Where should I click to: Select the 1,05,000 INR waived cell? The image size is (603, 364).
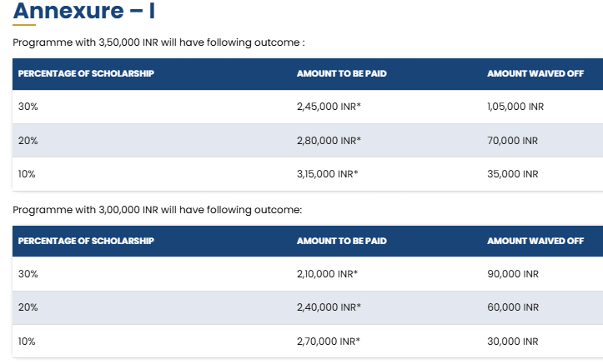click(515, 107)
